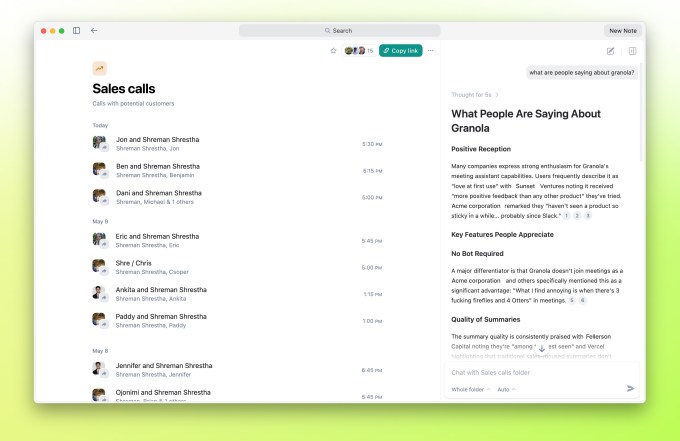Screen dimensions: 680x441
Task: Open the Whole folder scope dropdown
Action: click(x=471, y=389)
